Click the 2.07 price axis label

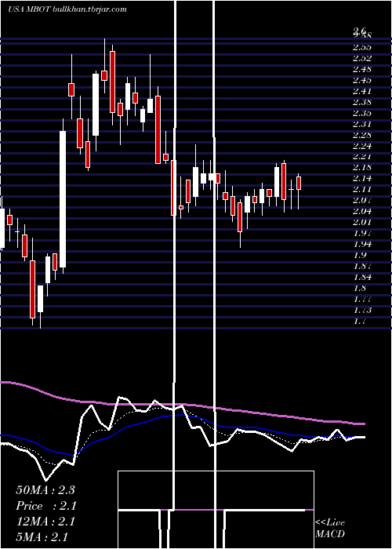tap(362, 201)
